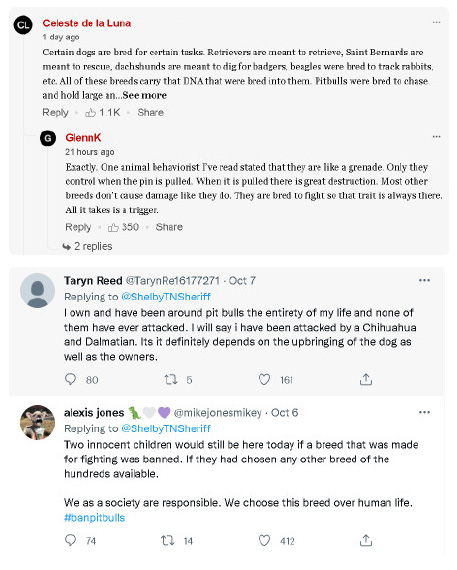Open @ShelbyTNSheriff mention in Taryn's tweet
The width and height of the screenshot is (457, 570).
pyautogui.click(x=166, y=297)
